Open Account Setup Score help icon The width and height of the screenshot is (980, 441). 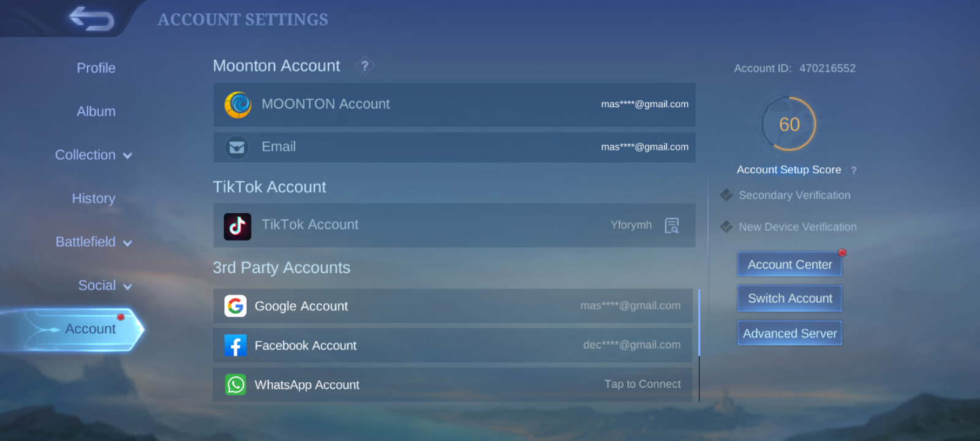854,170
